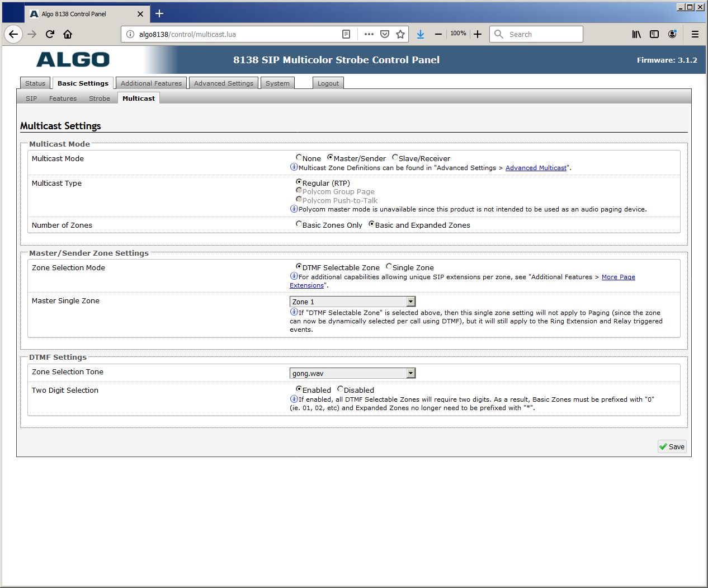
Task: Open the Library icon in the toolbar
Action: [636, 34]
